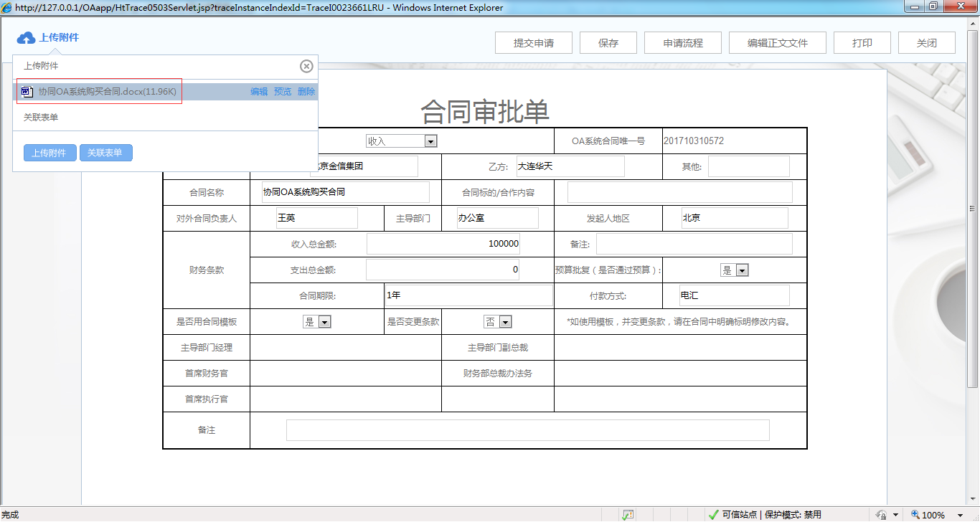This screenshot has width=980, height=522.
Task: Open the 预算批复 dropdown showing 是
Action: pos(743,270)
